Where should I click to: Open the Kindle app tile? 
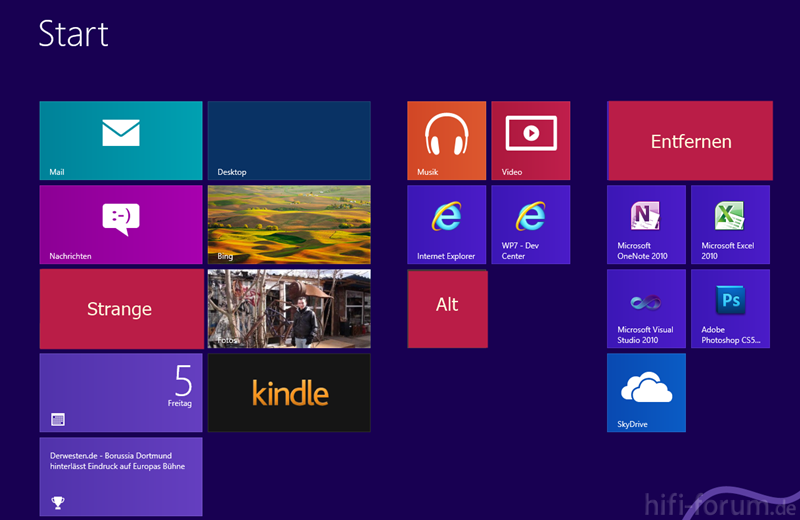[289, 392]
